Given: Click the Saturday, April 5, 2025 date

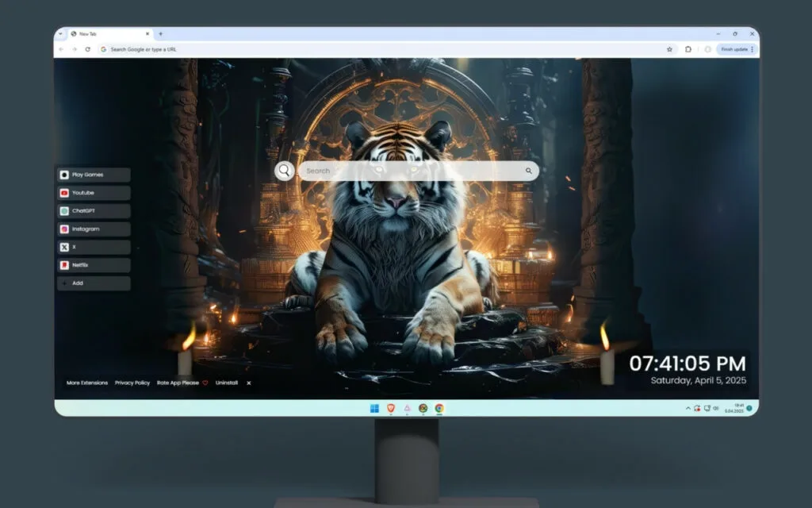Looking at the screenshot, I should pyautogui.click(x=698, y=380).
